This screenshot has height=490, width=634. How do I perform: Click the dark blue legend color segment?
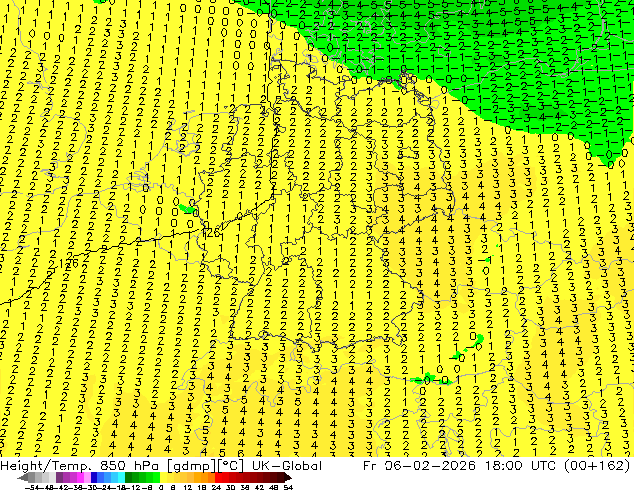click(94, 478)
